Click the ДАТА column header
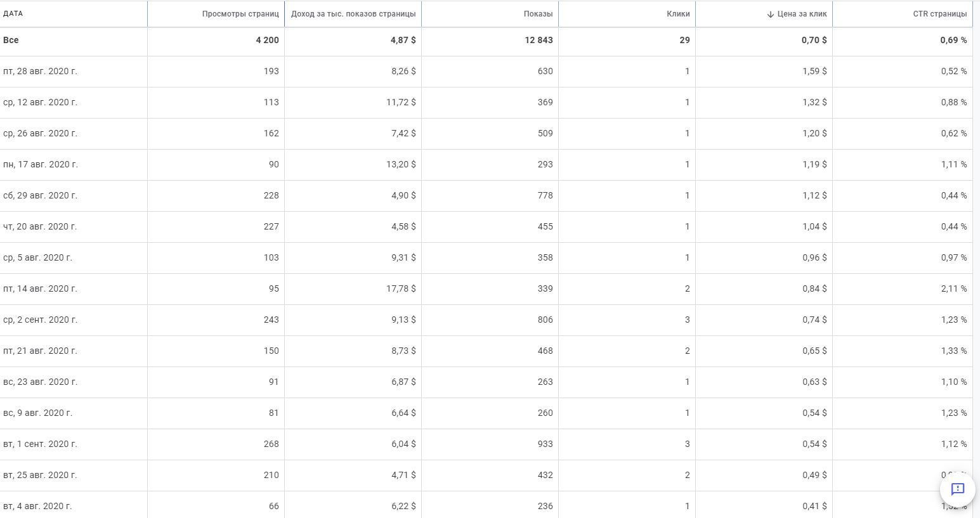 click(x=13, y=14)
